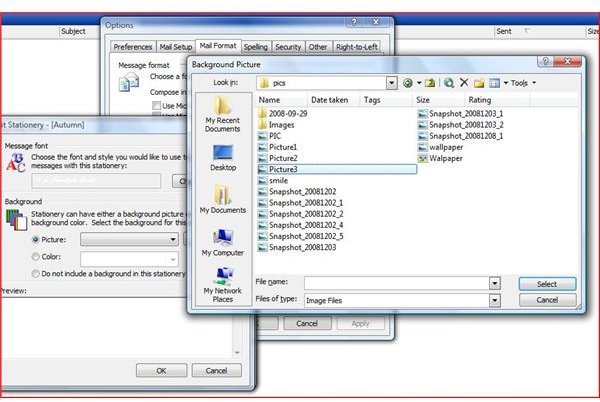The image size is (600, 402).
Task: Open the Back button history arrow
Action: (x=419, y=83)
